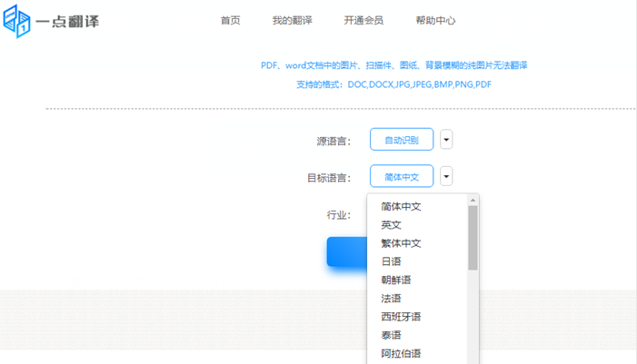The height and width of the screenshot is (364, 637).
Task: Collapse the 目标语言 dropdown arrow
Action: (446, 176)
